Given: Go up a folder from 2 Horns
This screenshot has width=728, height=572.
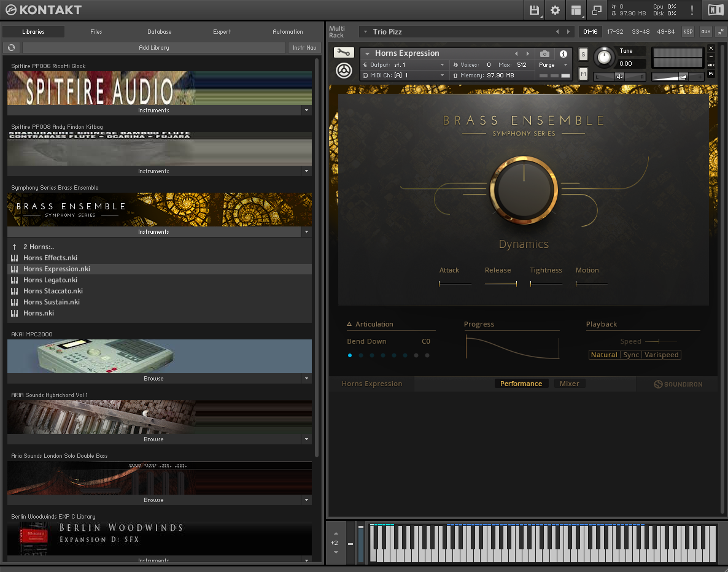Looking at the screenshot, I should click(x=14, y=247).
